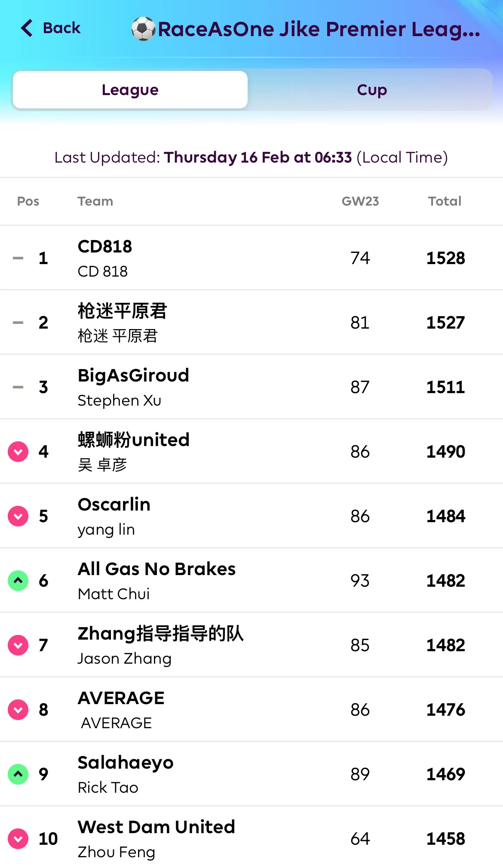Click the GW23 column header
The height and width of the screenshot is (868, 503).
[x=360, y=201]
